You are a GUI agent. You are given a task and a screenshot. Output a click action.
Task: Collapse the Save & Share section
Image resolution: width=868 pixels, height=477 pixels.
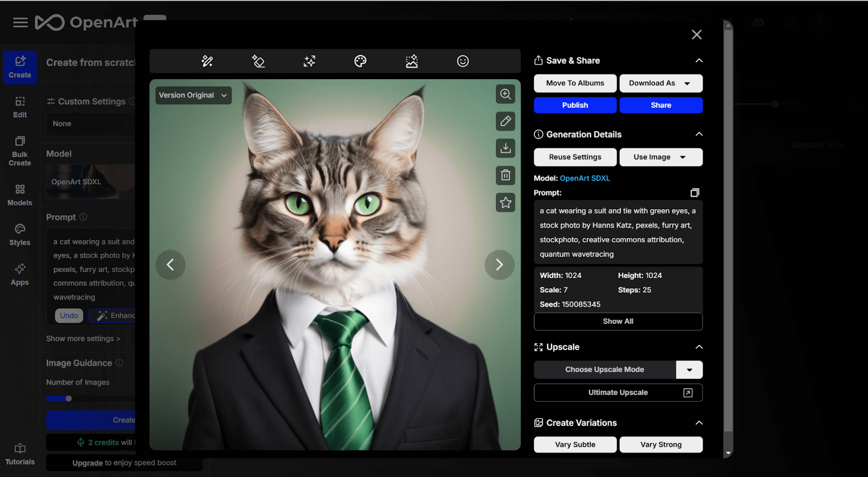[699, 60]
